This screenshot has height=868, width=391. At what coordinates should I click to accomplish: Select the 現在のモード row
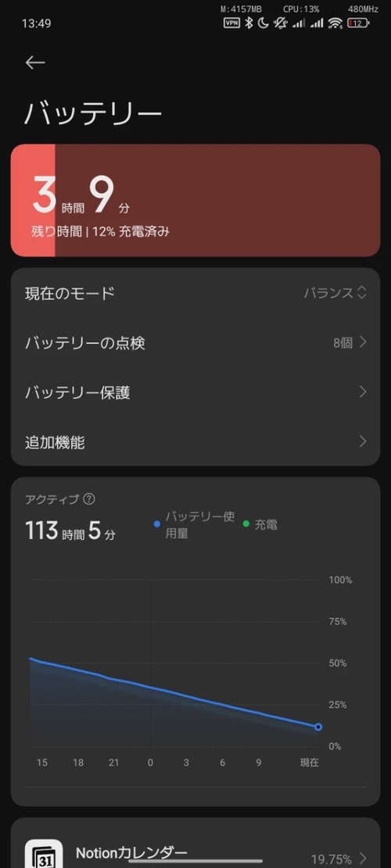[x=195, y=293]
